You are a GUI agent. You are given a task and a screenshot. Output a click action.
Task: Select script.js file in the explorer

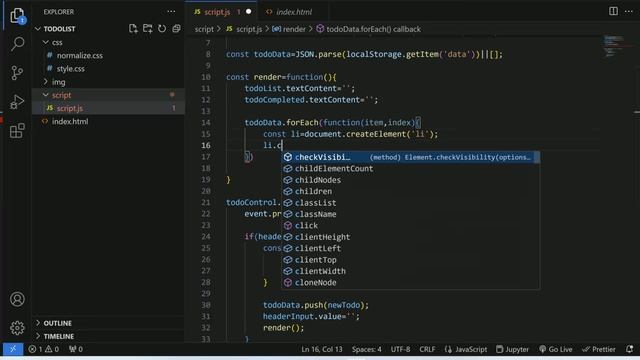(x=108, y=108)
